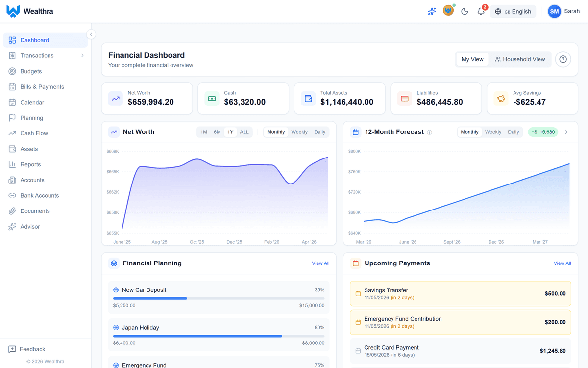Set Net Worth chart to Monthly
This screenshot has width=588, height=368.
[x=276, y=132]
